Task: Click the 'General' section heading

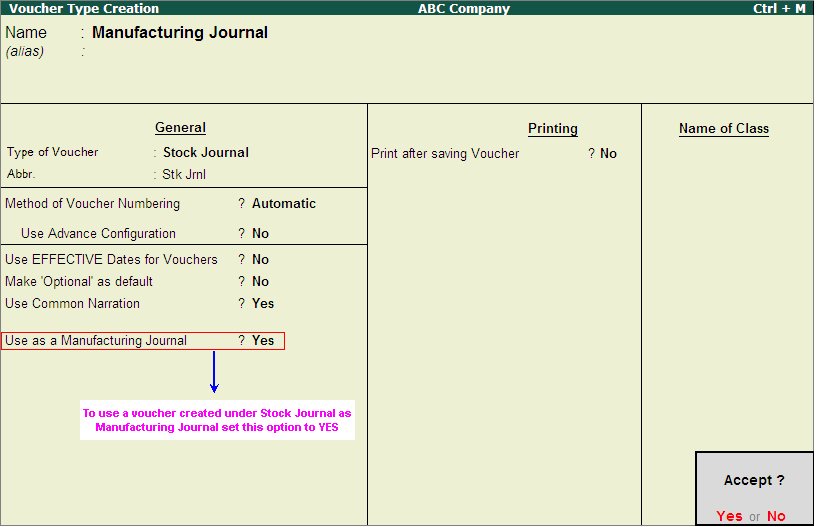Action: click(180, 128)
